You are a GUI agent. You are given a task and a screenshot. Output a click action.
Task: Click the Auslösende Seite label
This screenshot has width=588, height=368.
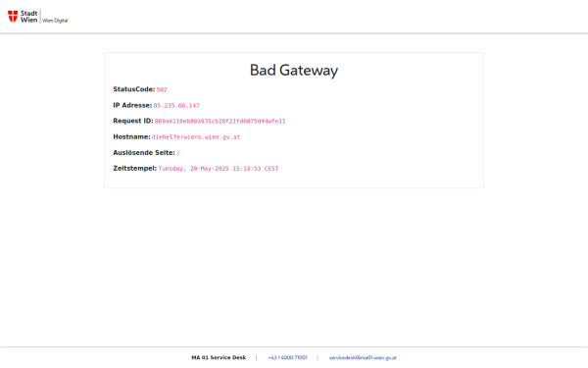(x=144, y=153)
